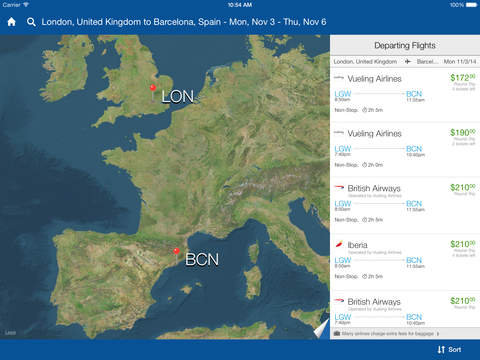Tap the Home icon in top bar

coord(12,22)
